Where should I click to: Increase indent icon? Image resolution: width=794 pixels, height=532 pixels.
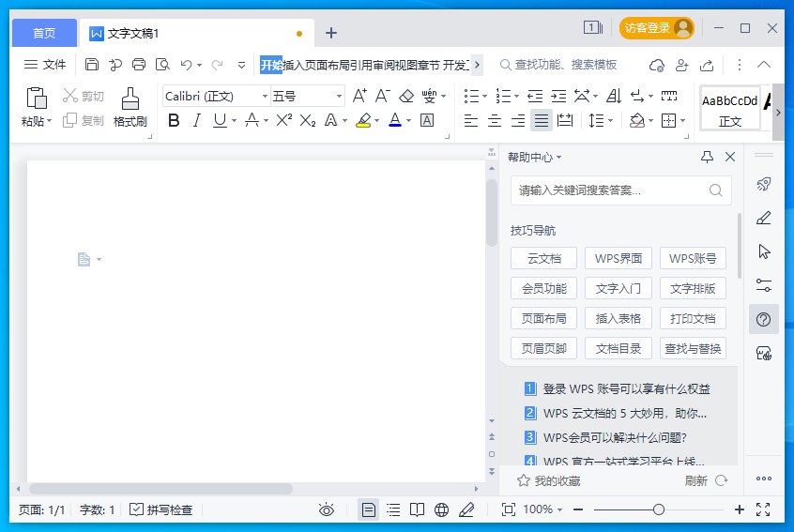(558, 96)
